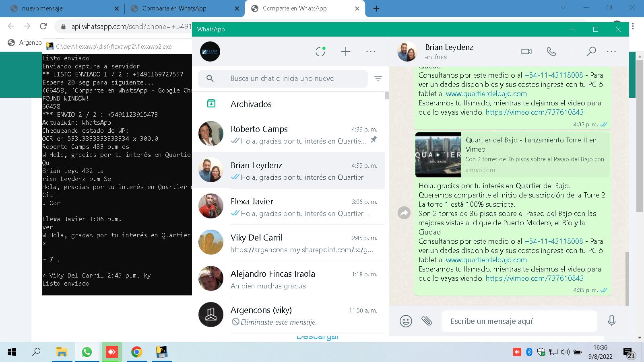
Task: Click the 'Escribe un mensaje aquí' field
Action: pyautogui.click(x=519, y=321)
